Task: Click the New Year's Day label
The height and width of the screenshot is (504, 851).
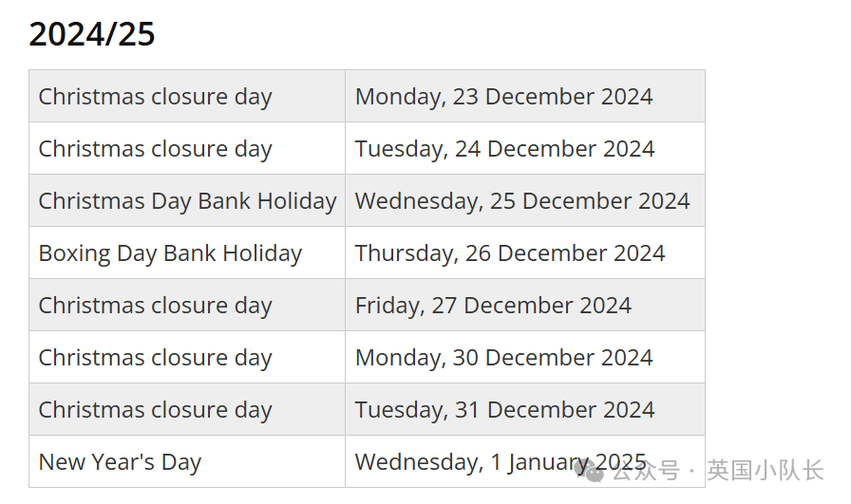Action: [x=120, y=462]
